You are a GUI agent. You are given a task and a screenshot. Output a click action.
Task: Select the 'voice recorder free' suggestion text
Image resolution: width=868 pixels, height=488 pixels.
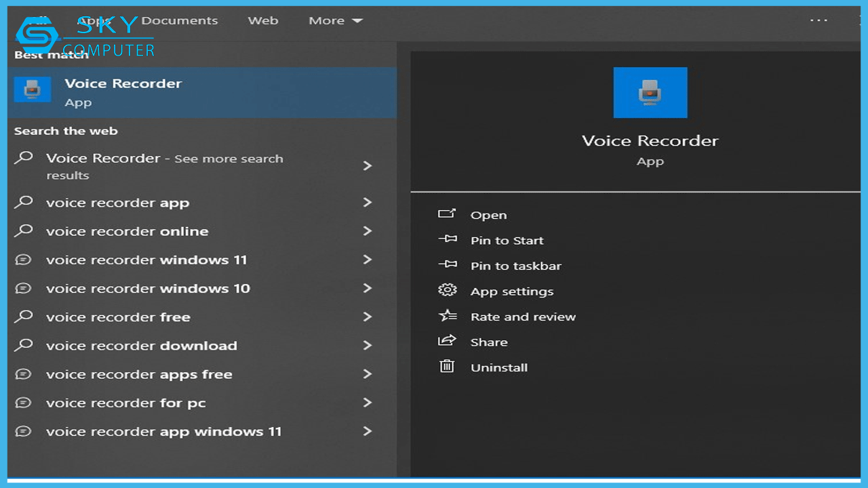pos(118,317)
